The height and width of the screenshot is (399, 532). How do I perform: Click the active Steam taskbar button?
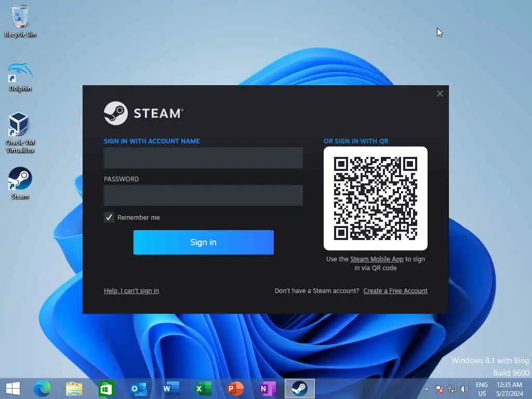pos(300,389)
